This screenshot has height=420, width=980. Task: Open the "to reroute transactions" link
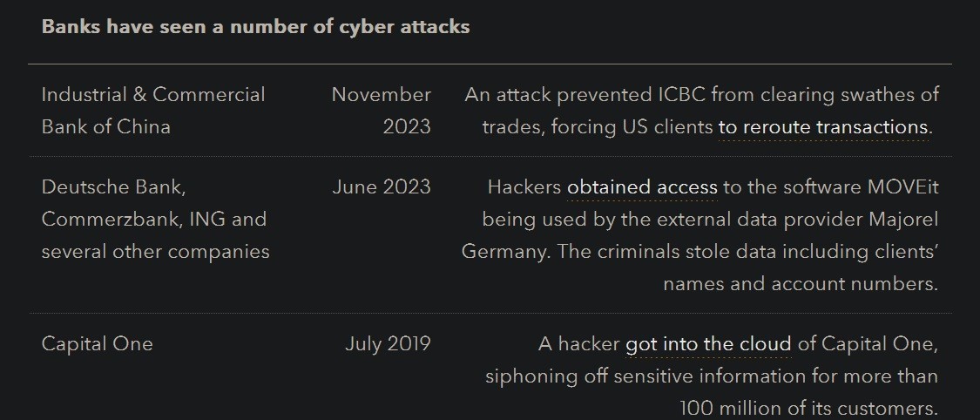pyautogui.click(x=823, y=127)
